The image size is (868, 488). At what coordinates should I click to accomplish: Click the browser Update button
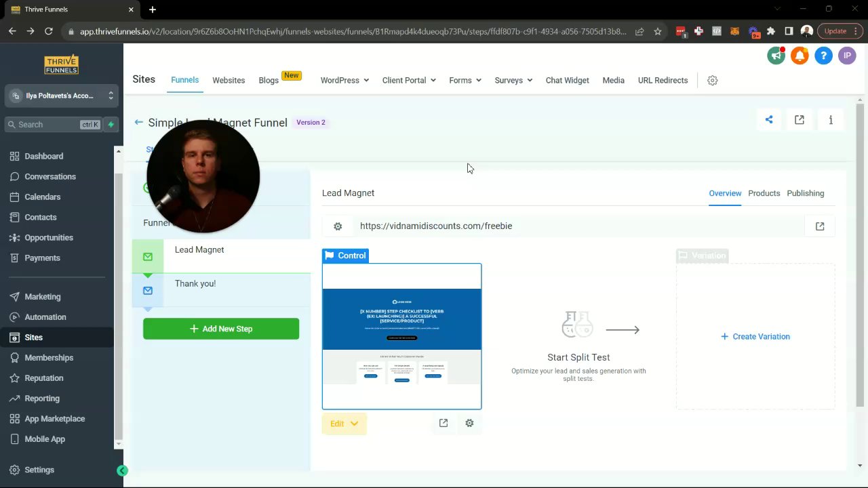click(x=840, y=31)
